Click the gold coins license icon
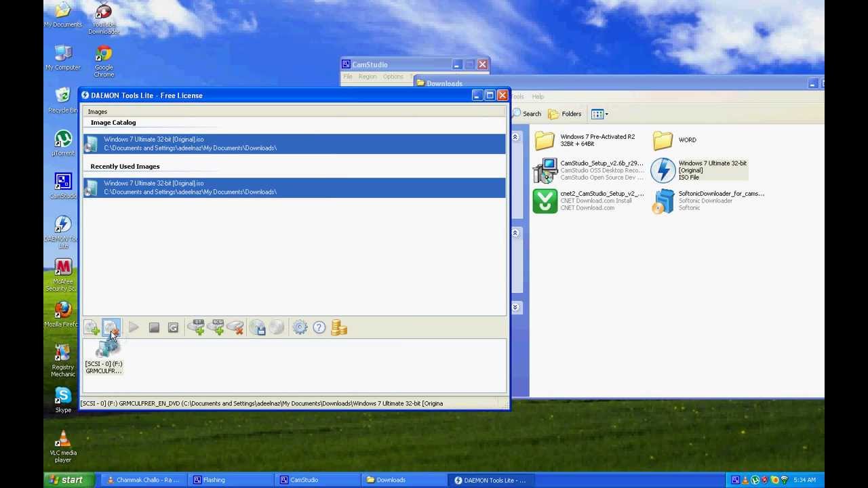 pos(339,328)
